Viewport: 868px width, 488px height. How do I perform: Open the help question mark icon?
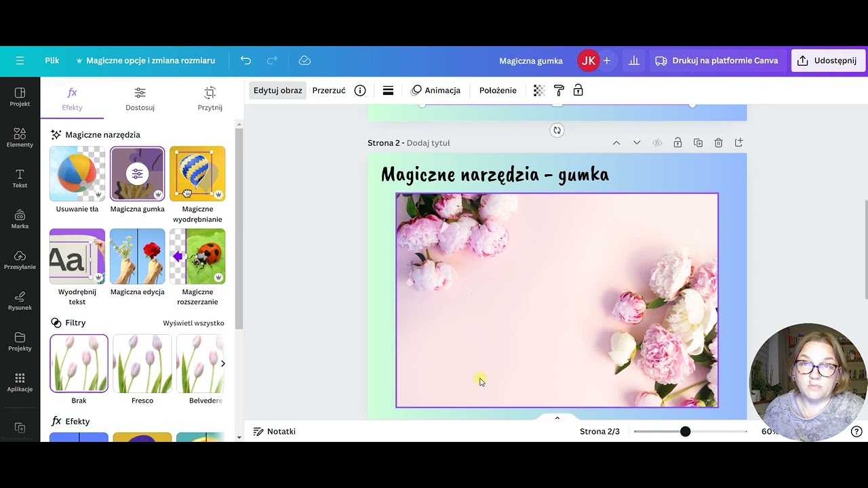click(x=856, y=431)
